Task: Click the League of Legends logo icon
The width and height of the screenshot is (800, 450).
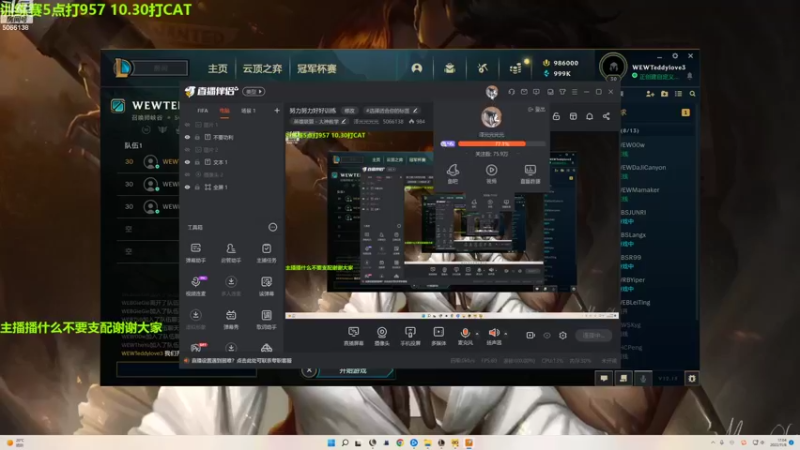Action: [122, 68]
